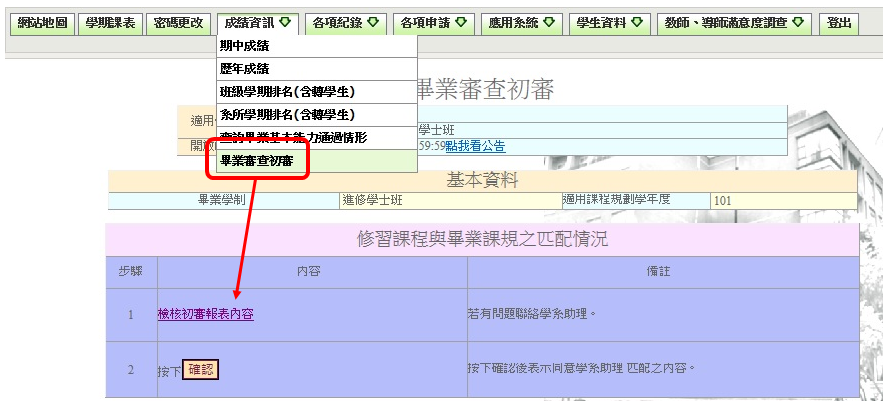
Task: Click the 備註 column header
Action: pyautogui.click(x=663, y=272)
